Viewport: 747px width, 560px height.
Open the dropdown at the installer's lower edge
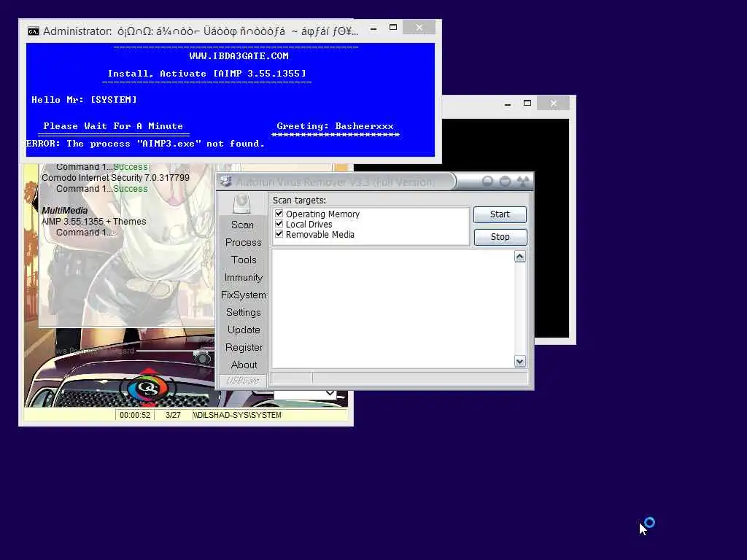pos(330,393)
